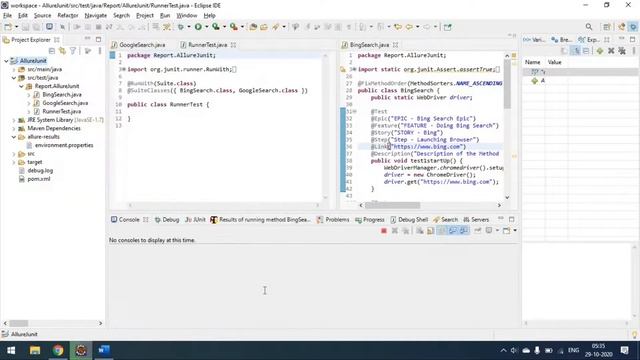
Task: Open the File menu
Action: (x=7, y=16)
